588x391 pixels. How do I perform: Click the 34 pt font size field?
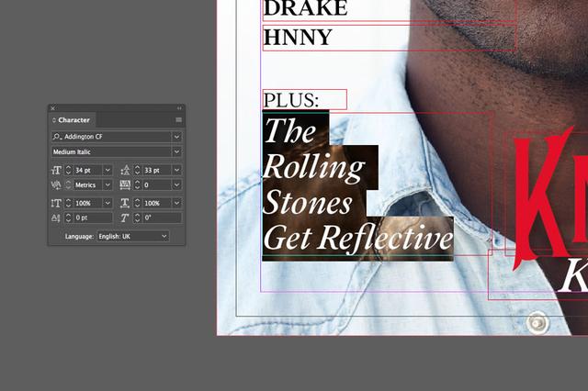88,170
